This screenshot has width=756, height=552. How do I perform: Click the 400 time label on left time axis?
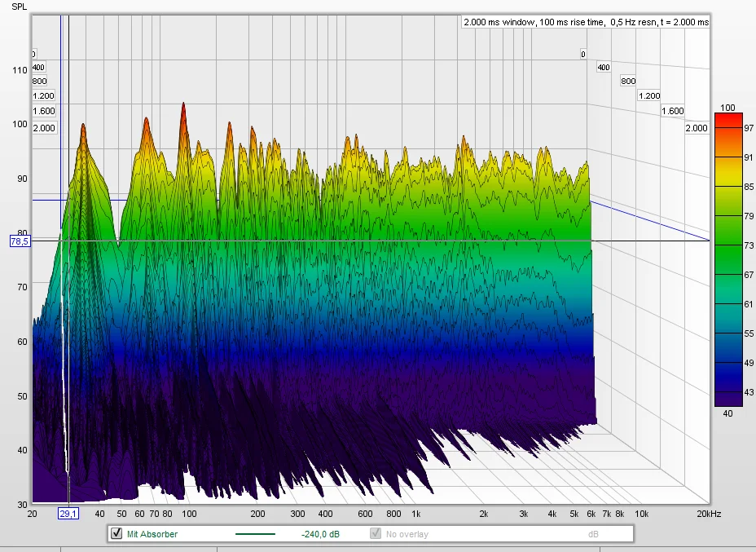(x=38, y=68)
